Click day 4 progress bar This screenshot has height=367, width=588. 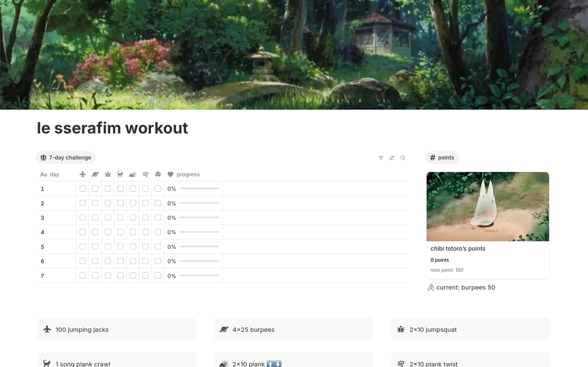[x=199, y=232]
